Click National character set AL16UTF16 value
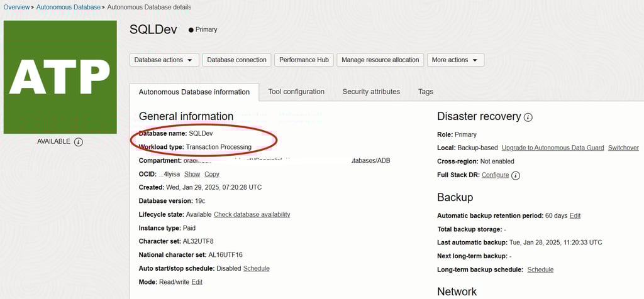 coord(226,254)
